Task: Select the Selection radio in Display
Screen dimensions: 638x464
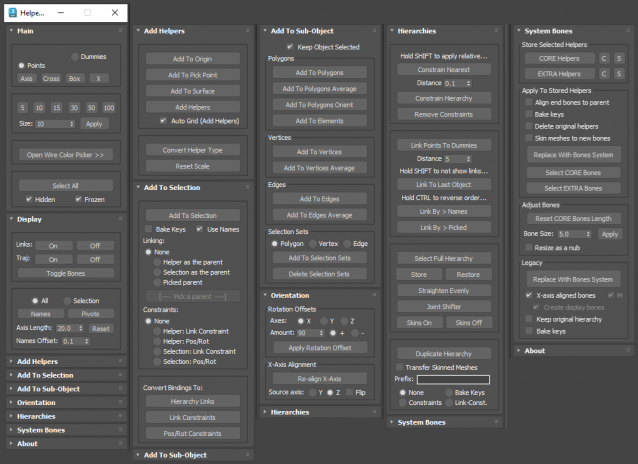Action: [67, 301]
